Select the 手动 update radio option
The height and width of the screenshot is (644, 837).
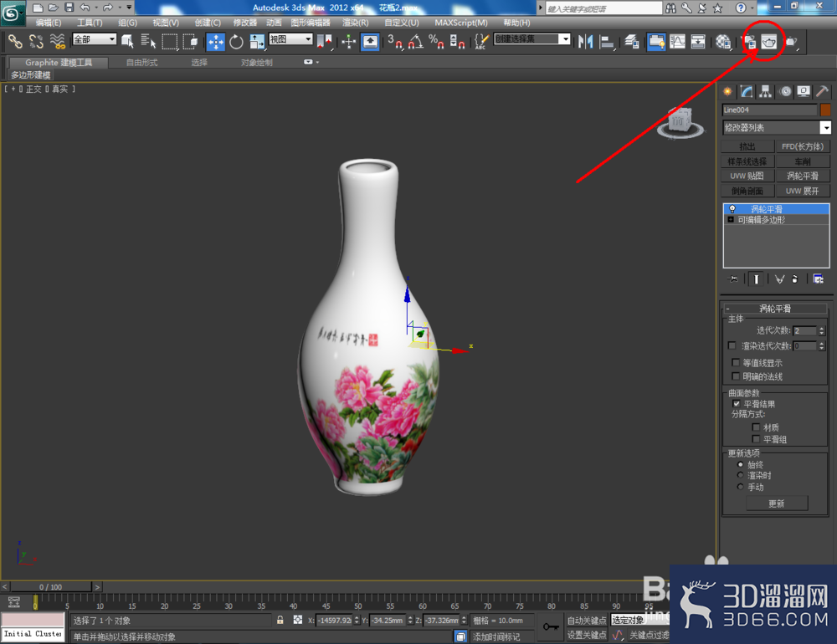(x=740, y=487)
